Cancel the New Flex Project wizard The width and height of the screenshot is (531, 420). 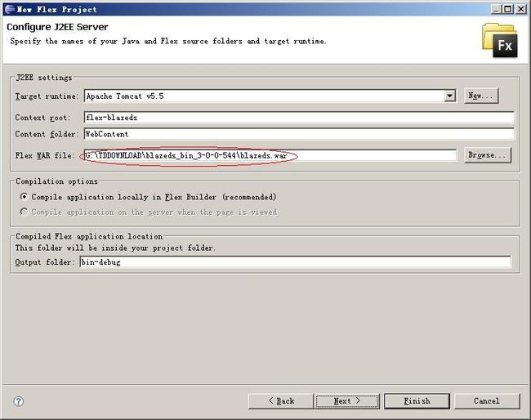pyautogui.click(x=487, y=401)
